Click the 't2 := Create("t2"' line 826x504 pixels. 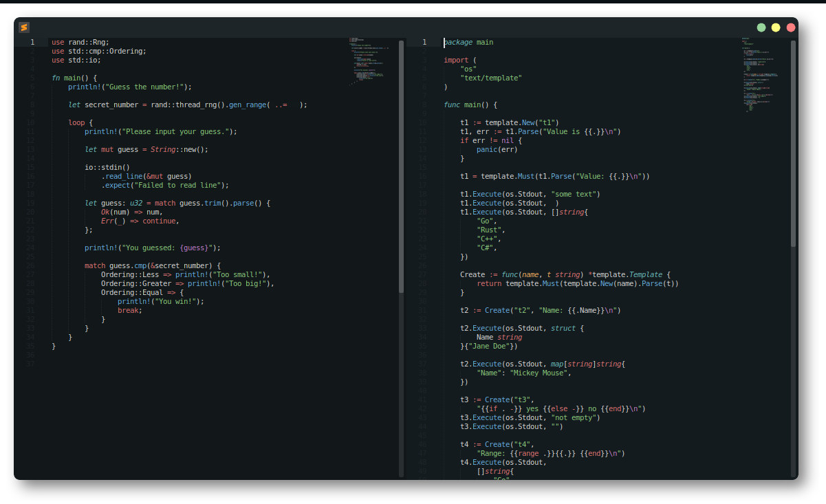coord(541,310)
